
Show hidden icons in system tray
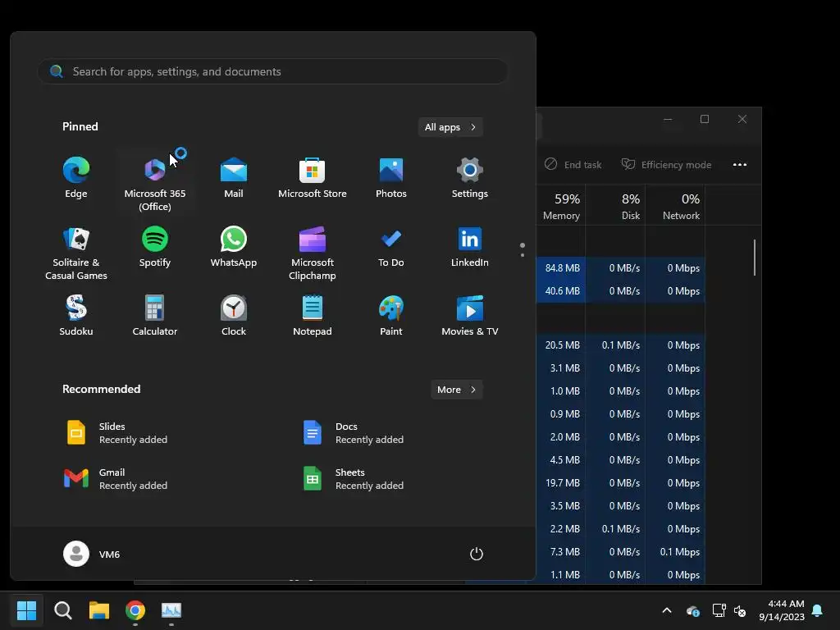667,610
